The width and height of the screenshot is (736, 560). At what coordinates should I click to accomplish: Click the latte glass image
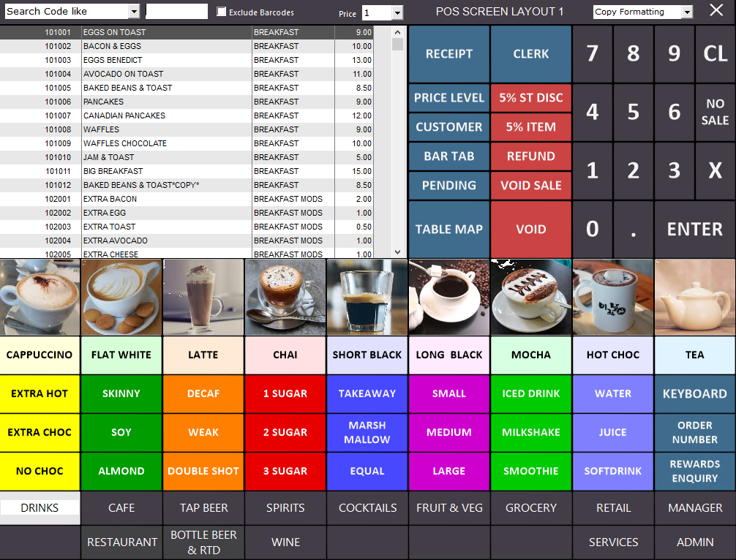coord(203,297)
